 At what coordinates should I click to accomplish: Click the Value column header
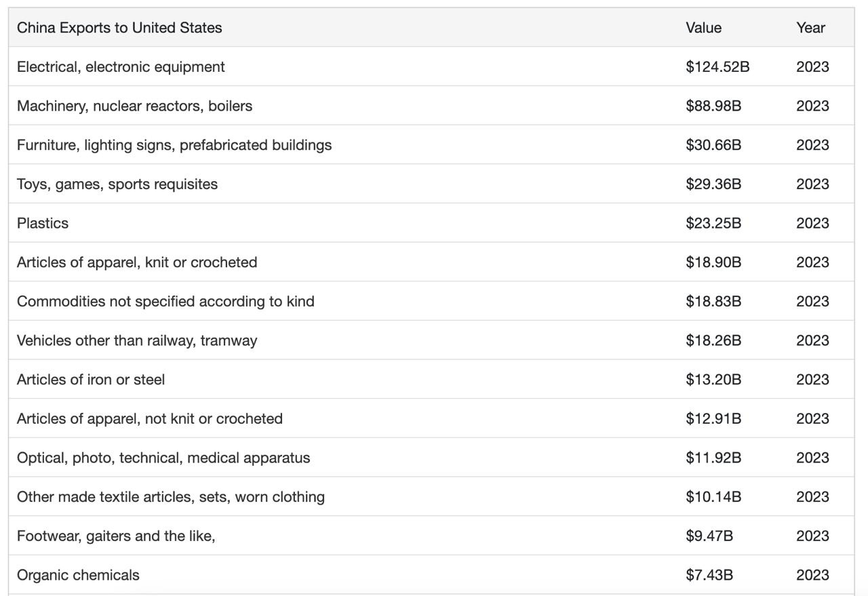[x=703, y=28]
